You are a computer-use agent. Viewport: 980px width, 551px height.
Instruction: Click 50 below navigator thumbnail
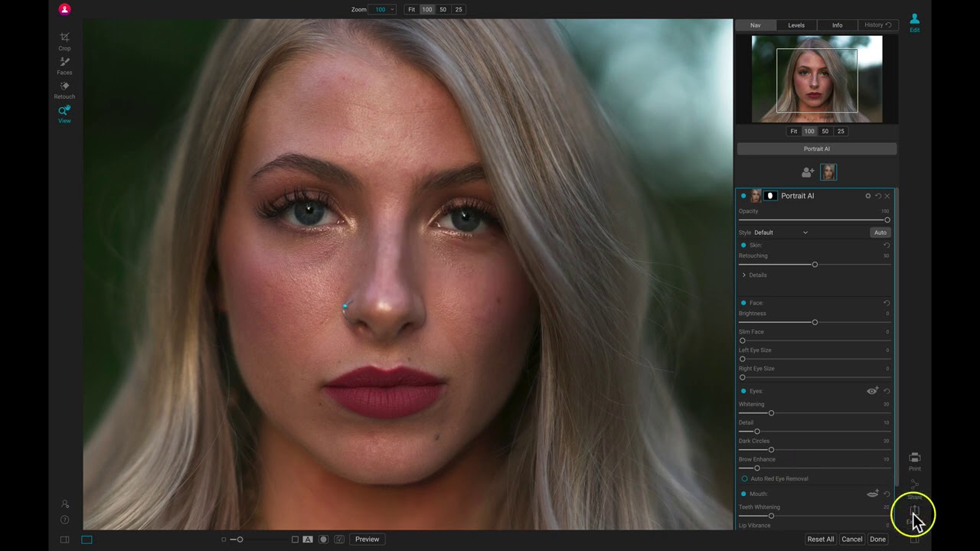coord(825,131)
